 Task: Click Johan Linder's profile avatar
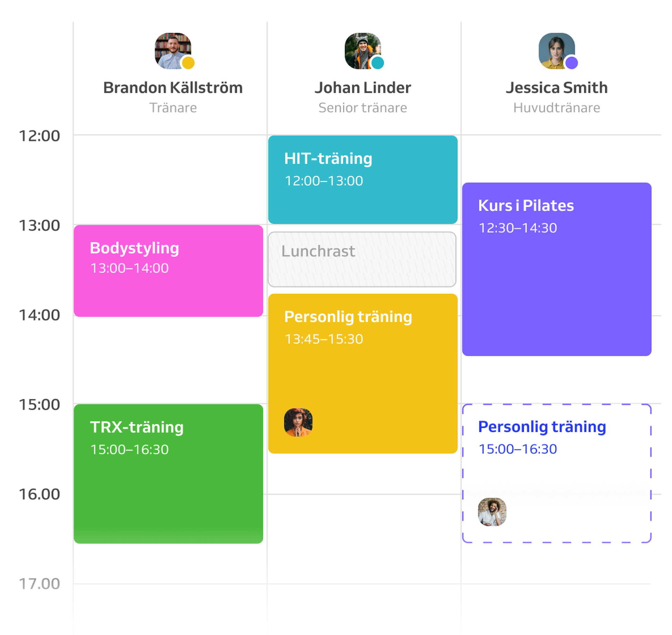point(361,50)
